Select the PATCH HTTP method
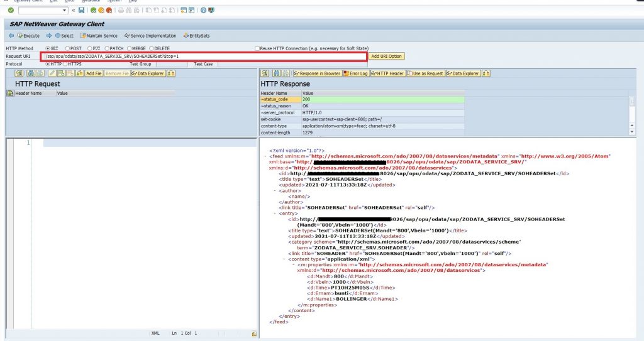This screenshot has width=644, height=341. [107, 48]
